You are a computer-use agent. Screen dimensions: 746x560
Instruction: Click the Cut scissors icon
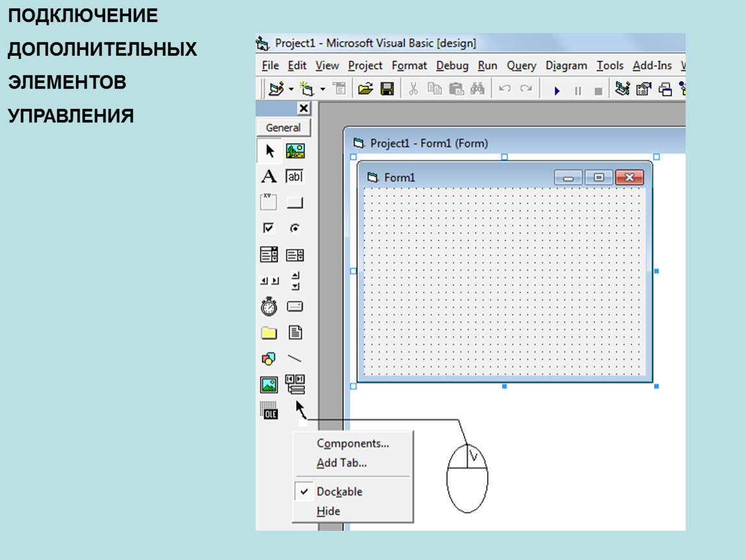(x=413, y=89)
